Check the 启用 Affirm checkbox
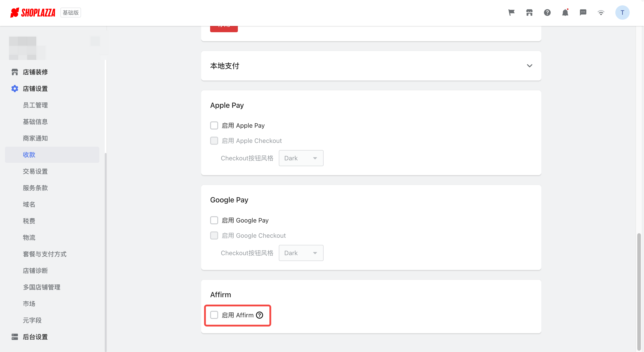The height and width of the screenshot is (352, 644). tap(214, 315)
